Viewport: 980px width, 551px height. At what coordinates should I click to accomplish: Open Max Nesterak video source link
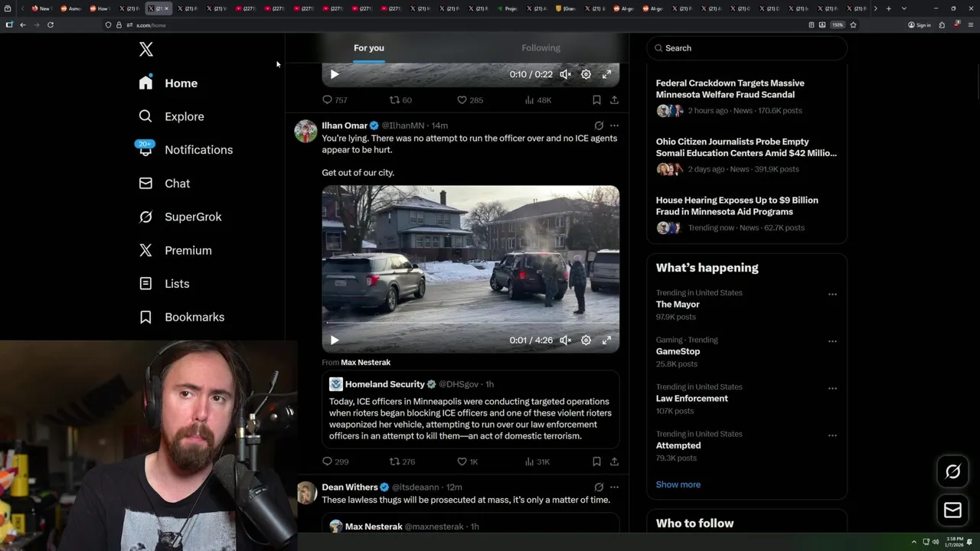pos(365,362)
